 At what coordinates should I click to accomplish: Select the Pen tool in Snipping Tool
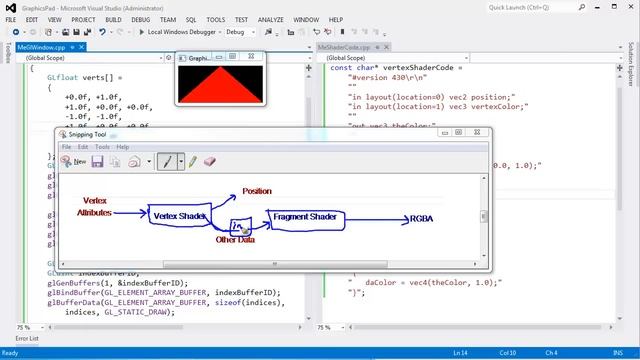tap(167, 162)
